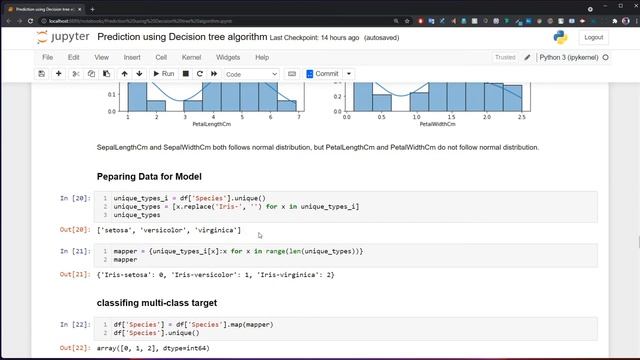This screenshot has height=360, width=640.
Task: Open the Edit menu
Action: point(73,58)
